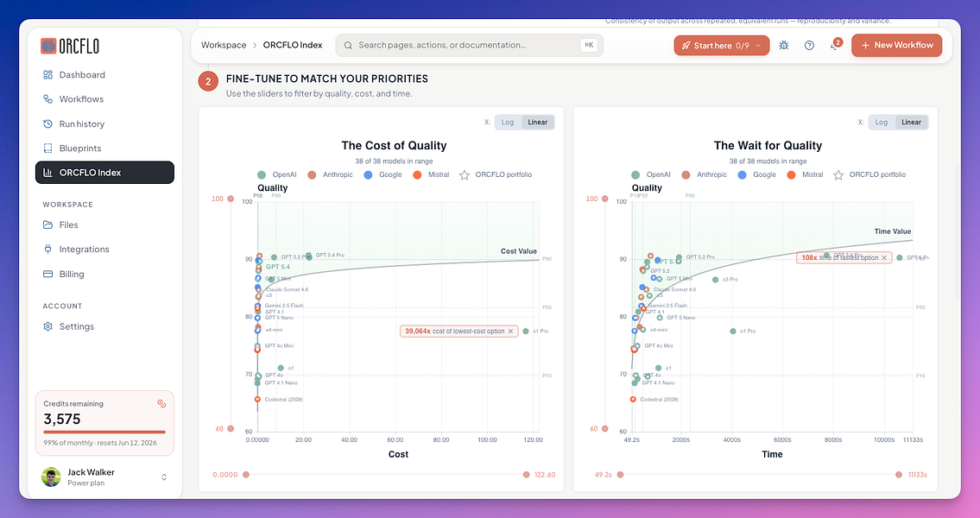Screen dimensions: 980x518
Task: Switch Cost of Quality X axis to Linear
Action: [538, 123]
